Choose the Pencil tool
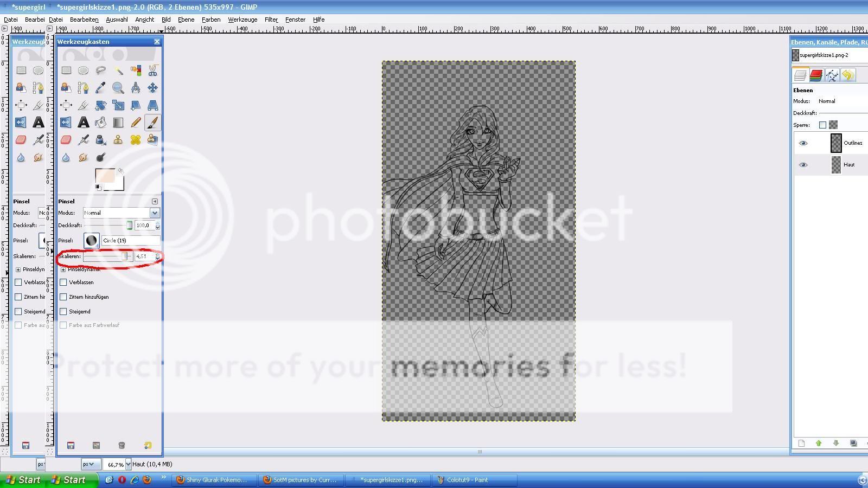This screenshot has width=868, height=488. coord(136,123)
